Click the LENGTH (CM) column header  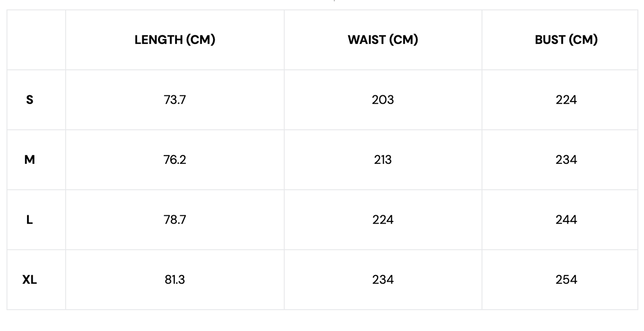(x=175, y=40)
